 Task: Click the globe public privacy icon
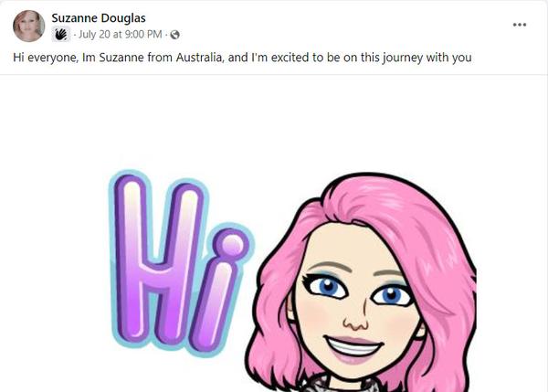174,35
